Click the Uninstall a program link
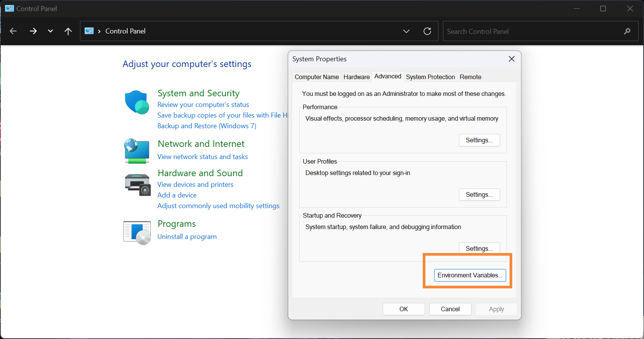 tap(187, 237)
